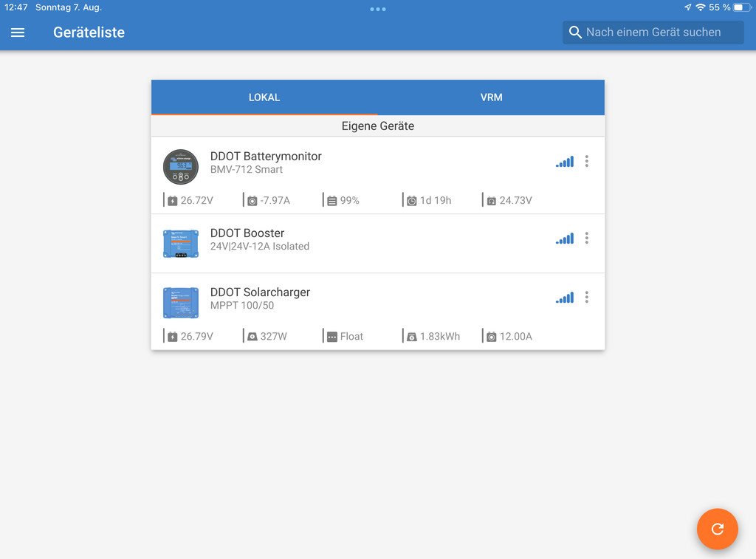Screen dimensions: 756x559
Task: Tap state of charge icon beside 99%
Action: (x=332, y=201)
